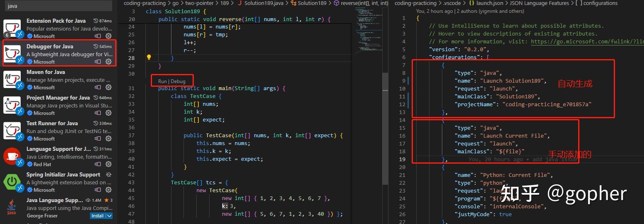Image resolution: width=644 pixels, height=224 pixels.
Task: Click the Red Hat publisher name
Action: (42, 164)
